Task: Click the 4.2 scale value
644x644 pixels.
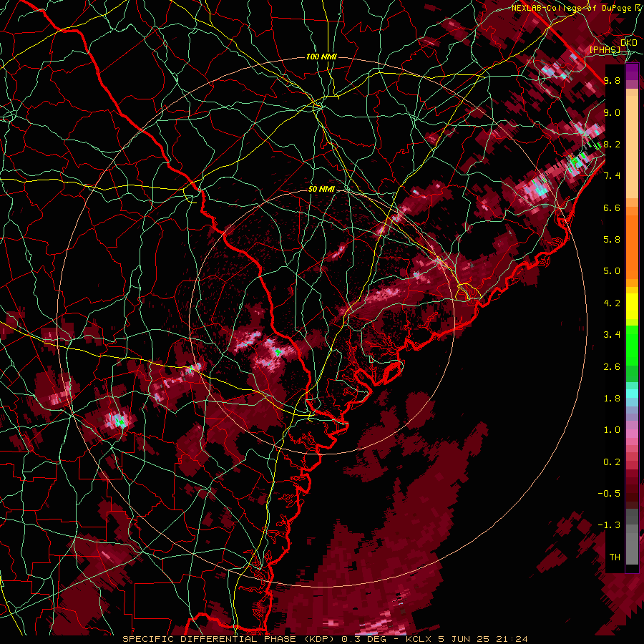Action: (612, 303)
